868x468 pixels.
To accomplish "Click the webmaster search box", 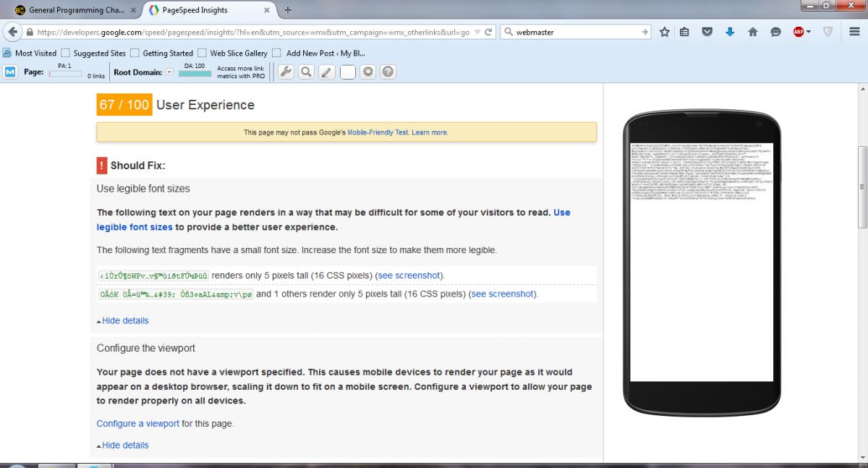I will [x=576, y=33].
